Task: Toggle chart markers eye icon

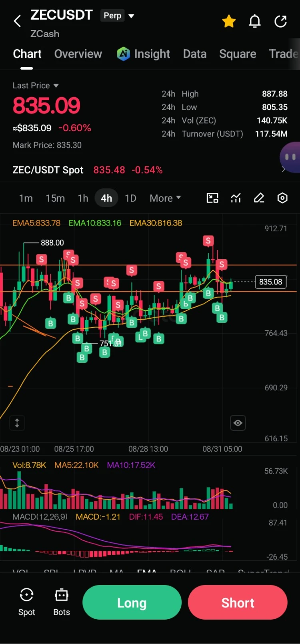Action: 238,423
